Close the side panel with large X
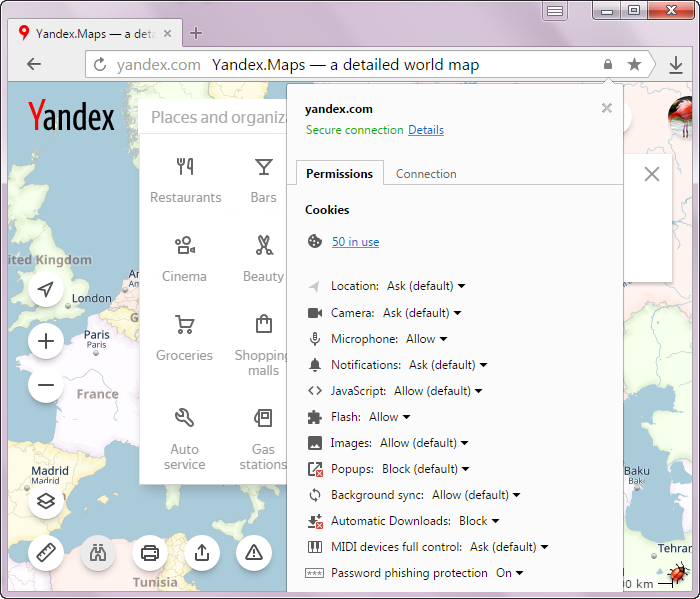 tap(652, 174)
